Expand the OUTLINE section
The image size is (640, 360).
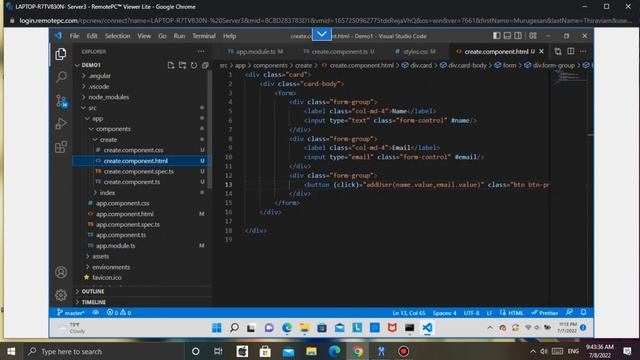pyautogui.click(x=93, y=291)
